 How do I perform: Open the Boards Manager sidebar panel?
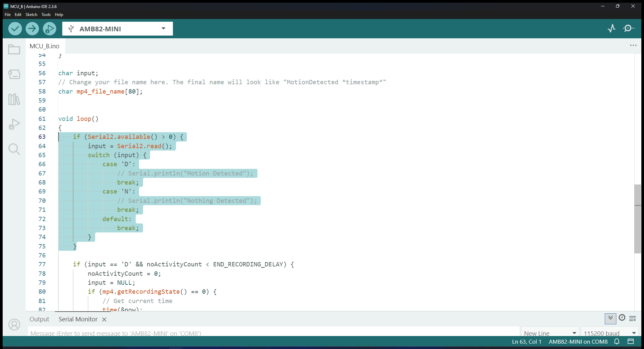(14, 74)
